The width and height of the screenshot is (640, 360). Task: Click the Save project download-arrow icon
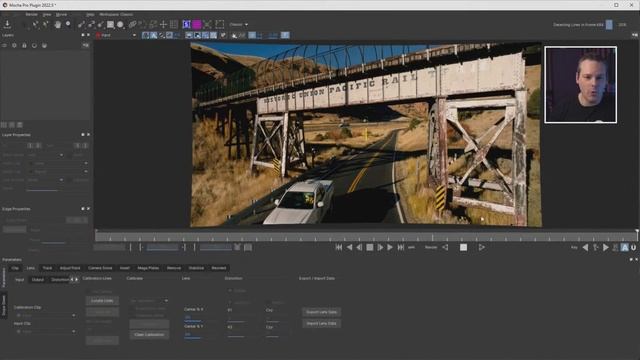tap(7, 24)
